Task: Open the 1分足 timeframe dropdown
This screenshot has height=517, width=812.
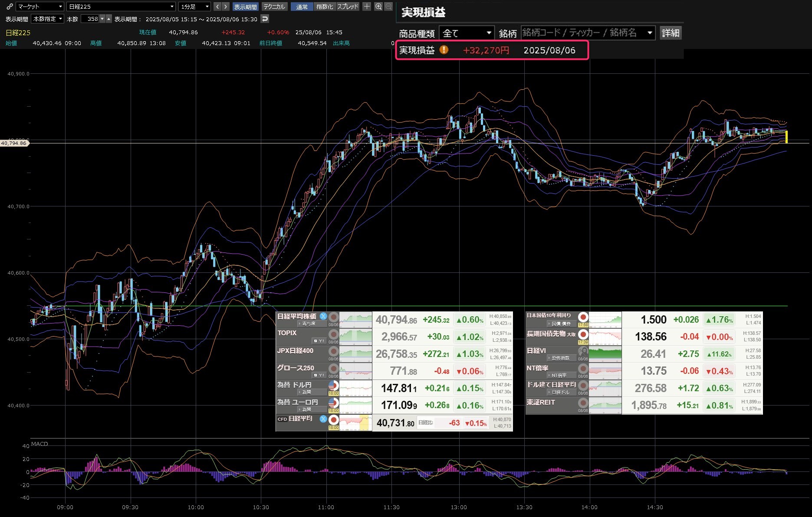Action: click(194, 7)
